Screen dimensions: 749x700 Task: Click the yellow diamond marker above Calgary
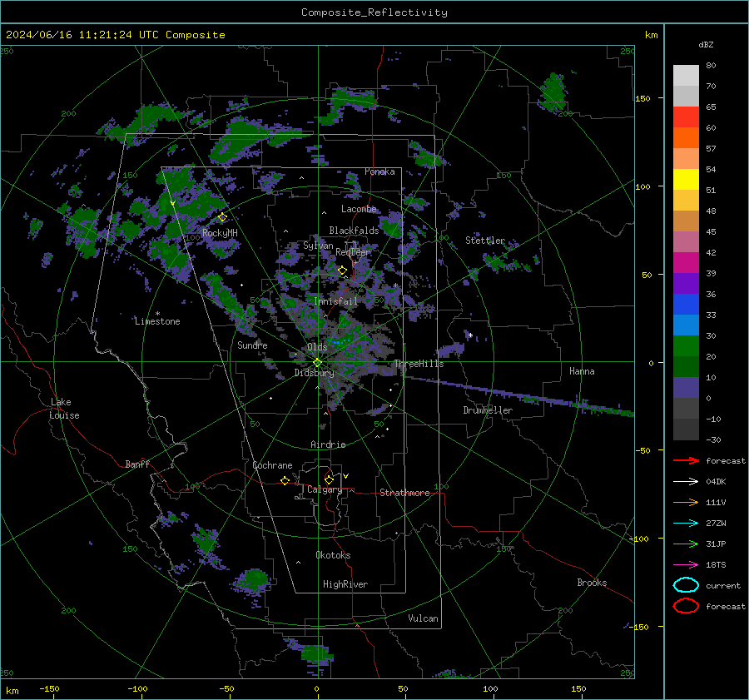tap(329, 479)
